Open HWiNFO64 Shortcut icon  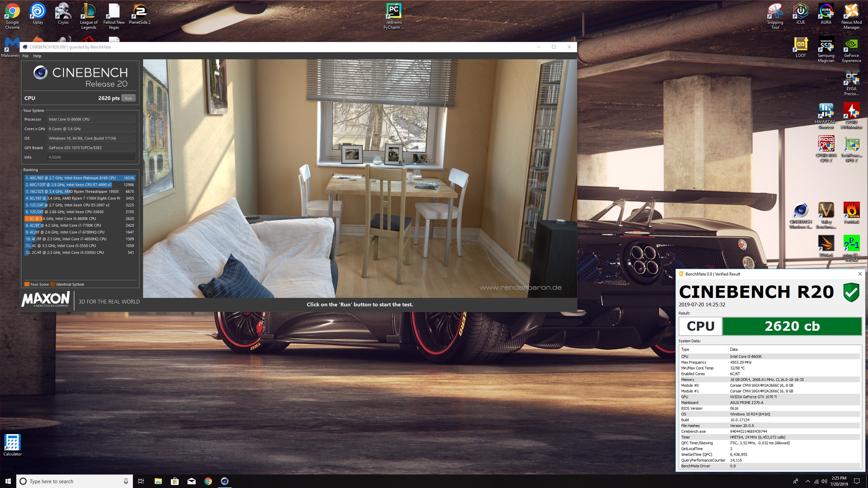(826, 116)
